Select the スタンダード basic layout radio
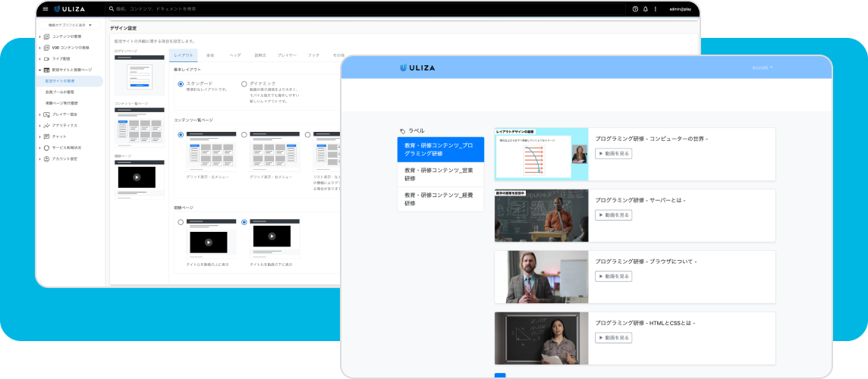 tap(181, 84)
